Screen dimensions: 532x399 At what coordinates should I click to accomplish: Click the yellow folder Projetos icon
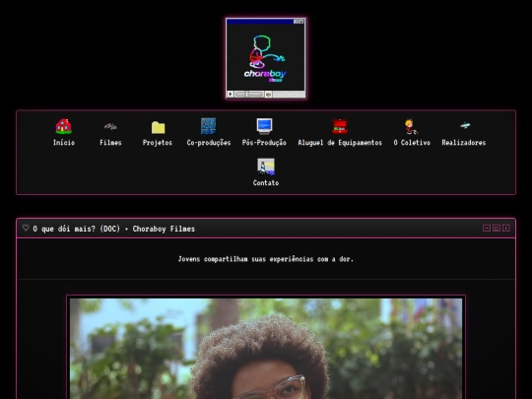pyautogui.click(x=158, y=127)
